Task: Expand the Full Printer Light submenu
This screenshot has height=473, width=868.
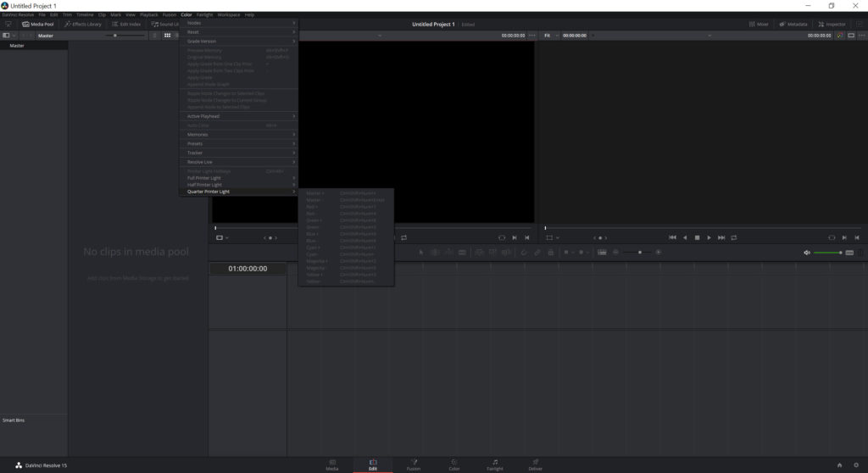Action: click(x=238, y=178)
